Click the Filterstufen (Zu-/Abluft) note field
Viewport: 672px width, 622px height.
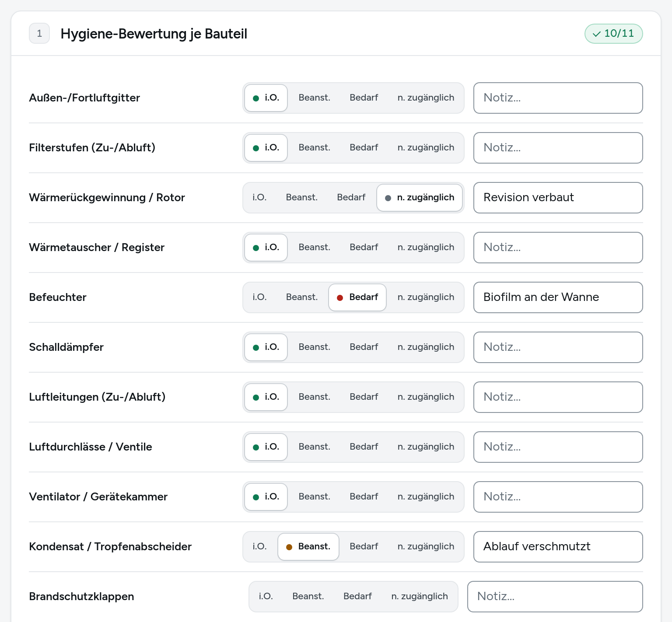point(558,148)
